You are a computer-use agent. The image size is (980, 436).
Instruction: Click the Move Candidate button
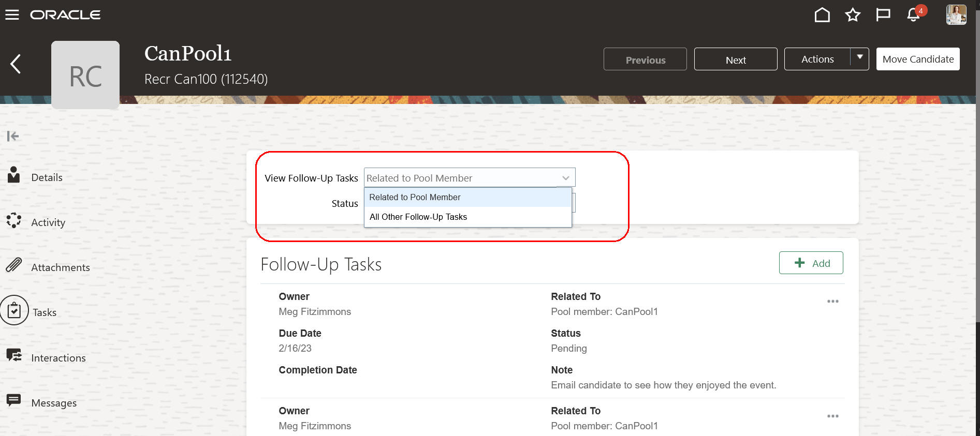[917, 59]
